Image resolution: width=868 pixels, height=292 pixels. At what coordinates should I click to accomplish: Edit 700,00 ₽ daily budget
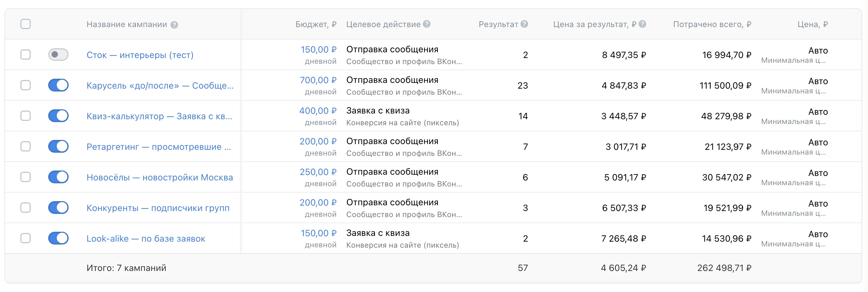(x=318, y=80)
